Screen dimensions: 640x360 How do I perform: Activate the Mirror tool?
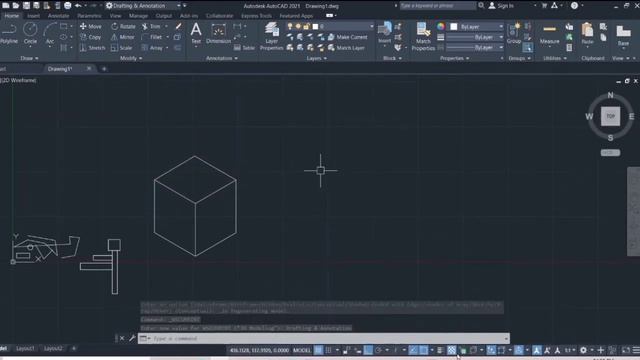click(122, 37)
